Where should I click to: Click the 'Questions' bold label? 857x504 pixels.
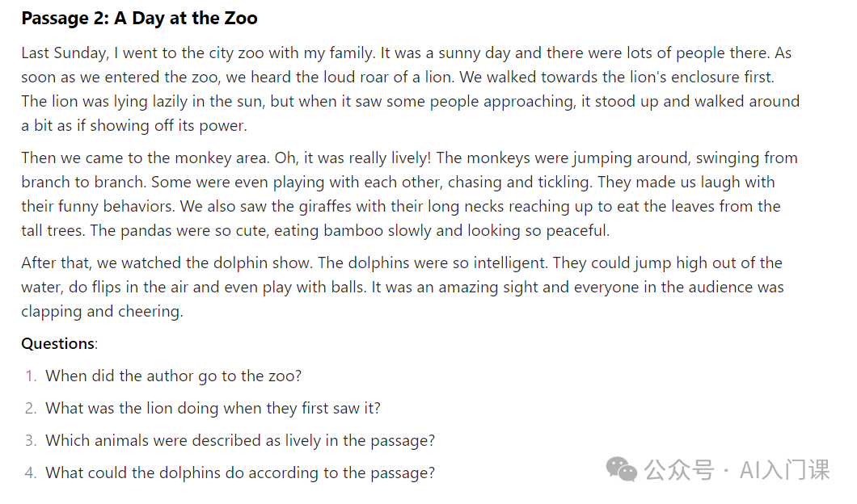(x=58, y=343)
